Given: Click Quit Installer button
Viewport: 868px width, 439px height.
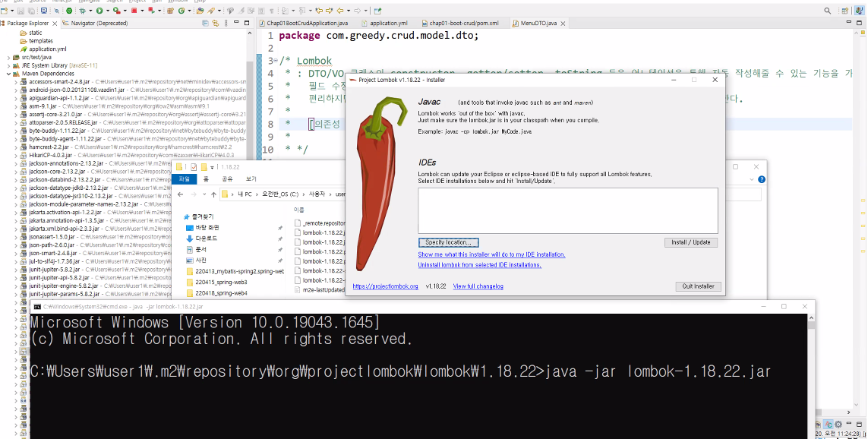Looking at the screenshot, I should [698, 286].
